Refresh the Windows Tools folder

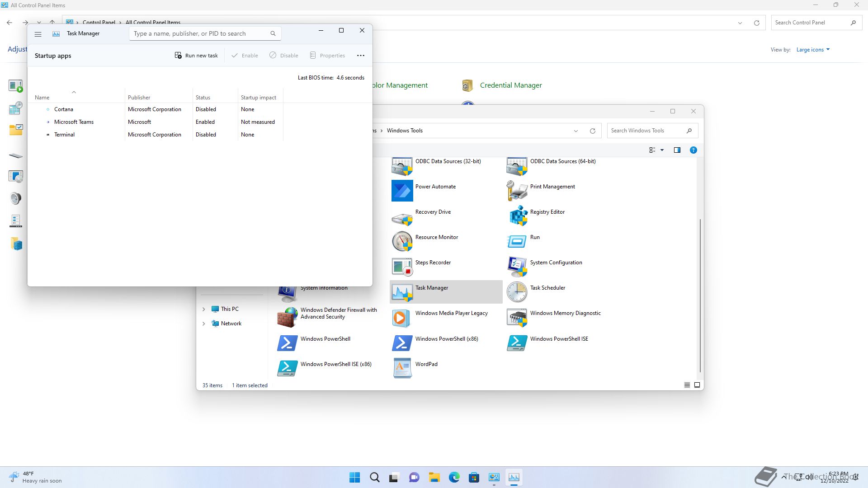click(592, 131)
